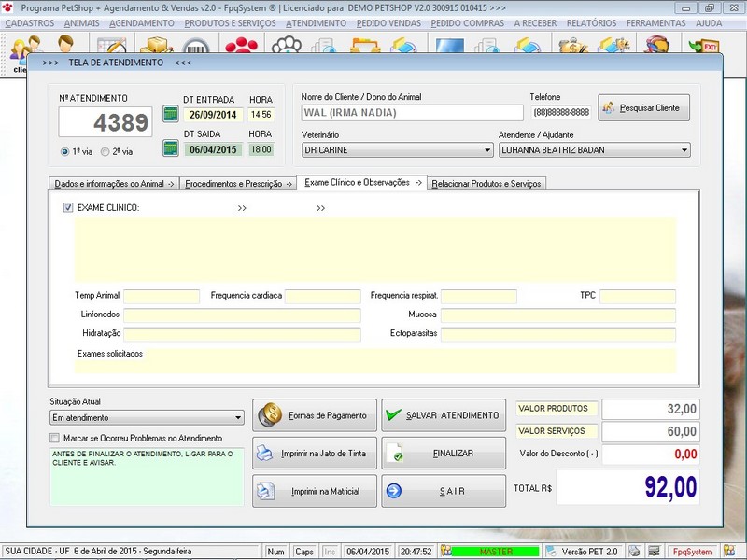Viewport: 747px width, 560px height.
Task: Uncheck the EXAME CLINICO checkbox
Action: pyautogui.click(x=68, y=208)
